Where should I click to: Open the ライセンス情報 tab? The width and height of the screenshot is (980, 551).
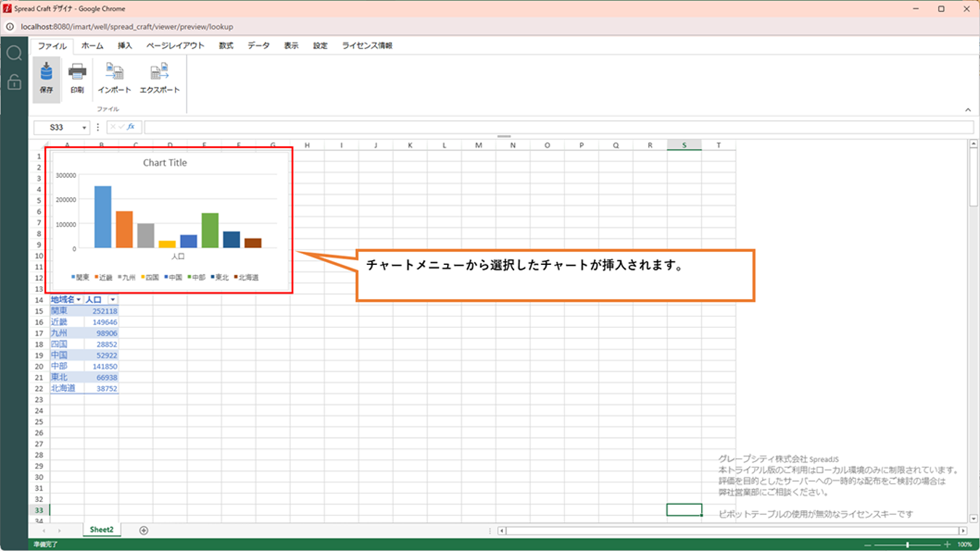367,46
